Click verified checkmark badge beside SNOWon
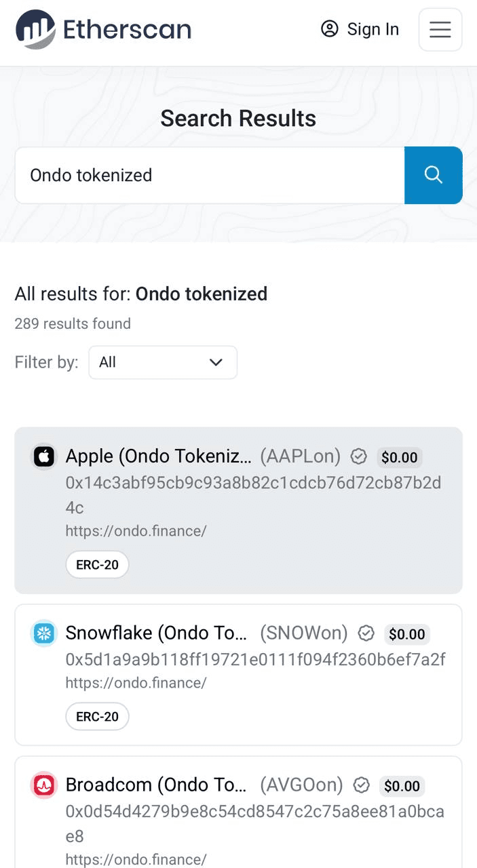 [366, 633]
